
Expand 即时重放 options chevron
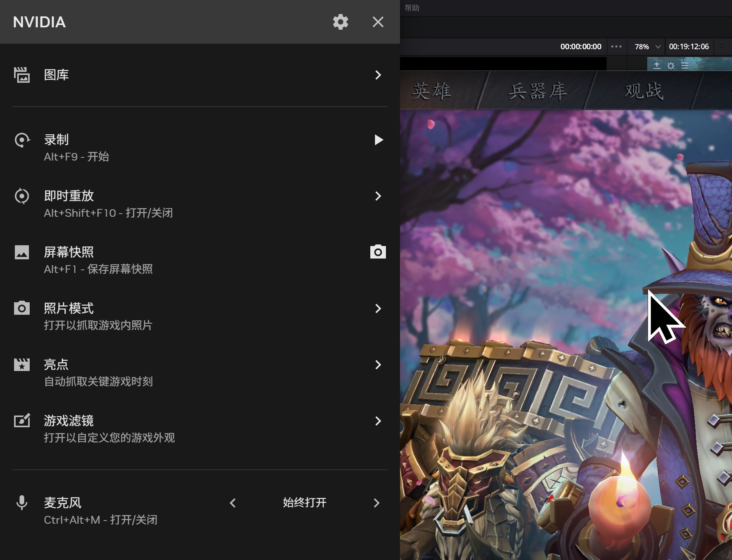pos(378,196)
